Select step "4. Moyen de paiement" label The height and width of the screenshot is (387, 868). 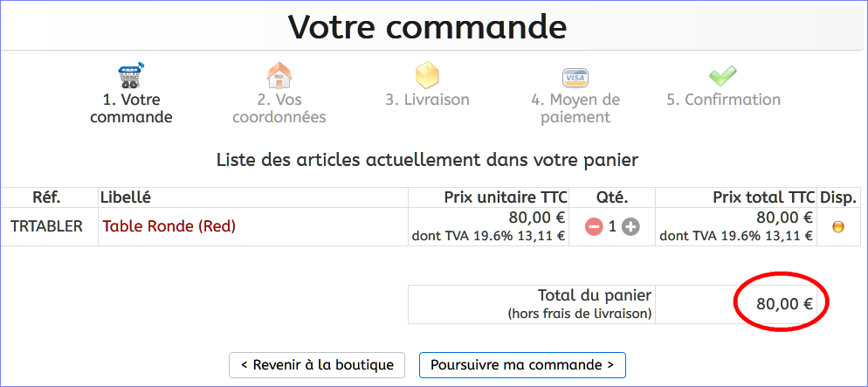575,108
